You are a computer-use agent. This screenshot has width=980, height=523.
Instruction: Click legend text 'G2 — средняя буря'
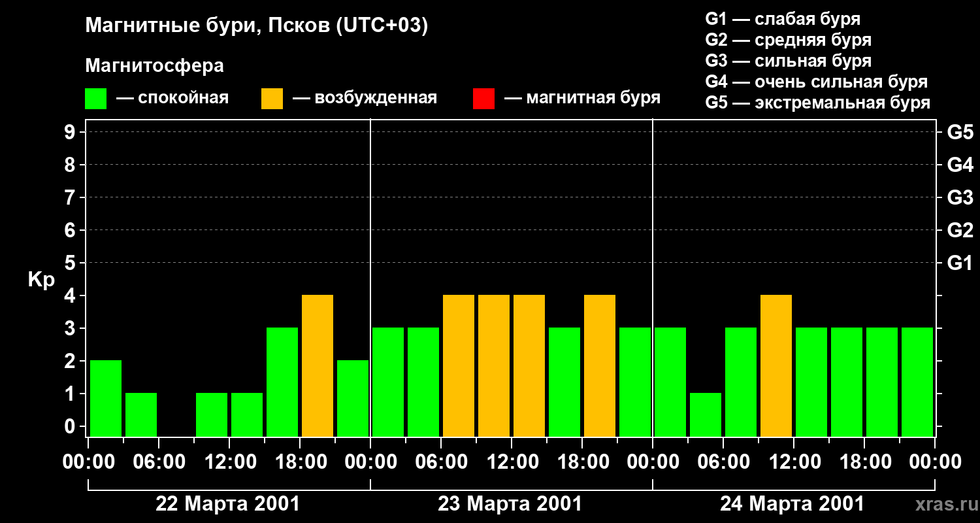point(789,40)
